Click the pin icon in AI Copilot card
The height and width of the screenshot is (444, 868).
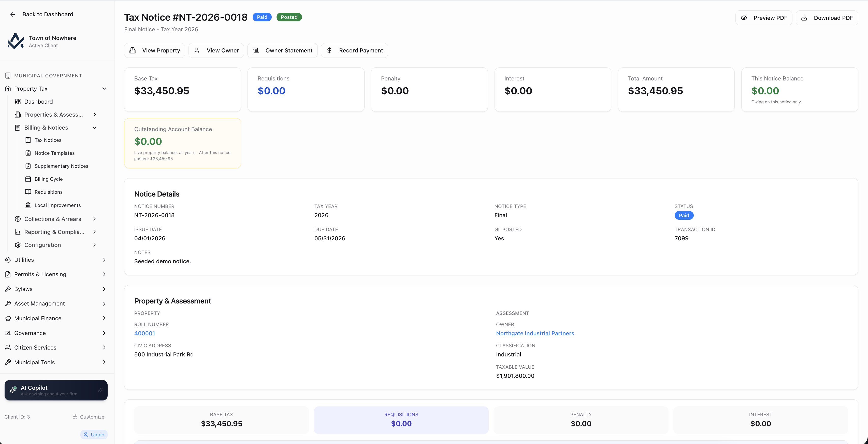[x=100, y=390]
